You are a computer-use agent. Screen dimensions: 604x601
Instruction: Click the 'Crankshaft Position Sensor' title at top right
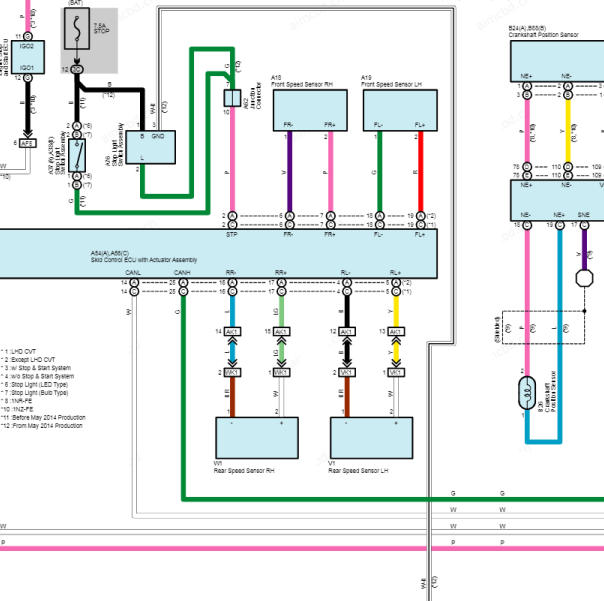click(x=544, y=35)
